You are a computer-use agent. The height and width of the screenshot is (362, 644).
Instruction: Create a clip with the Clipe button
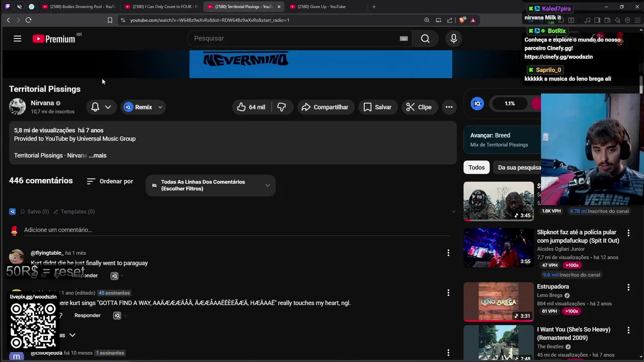(419, 107)
